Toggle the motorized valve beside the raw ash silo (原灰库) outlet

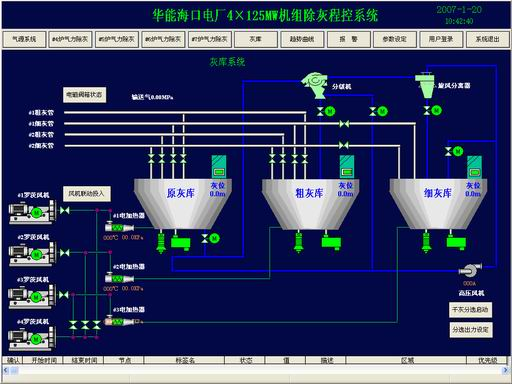tap(210, 238)
